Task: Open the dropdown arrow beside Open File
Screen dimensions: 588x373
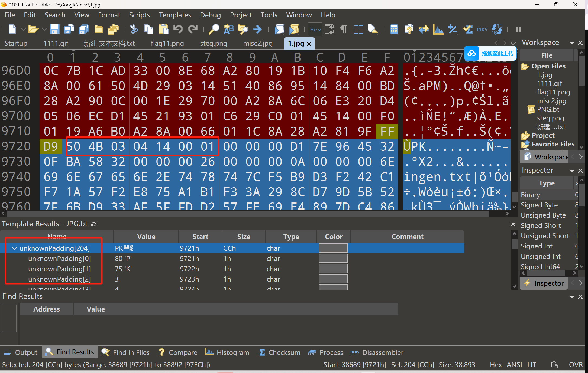Action: (x=44, y=29)
